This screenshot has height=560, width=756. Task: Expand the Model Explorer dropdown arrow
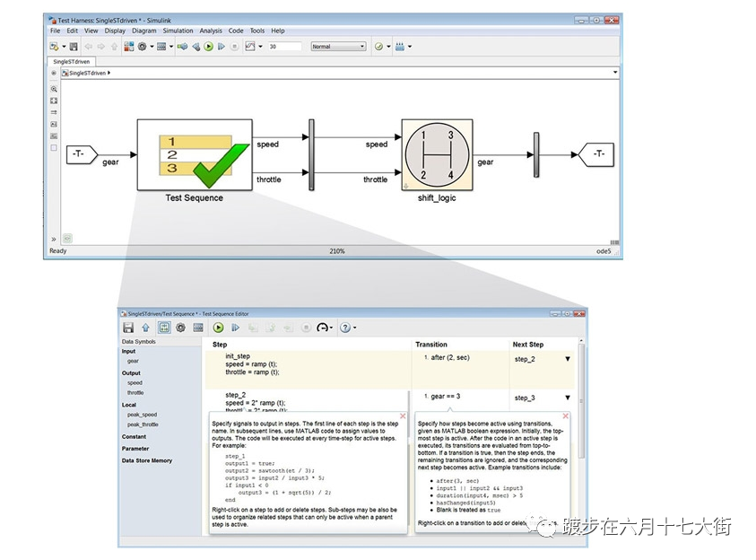pos(171,47)
